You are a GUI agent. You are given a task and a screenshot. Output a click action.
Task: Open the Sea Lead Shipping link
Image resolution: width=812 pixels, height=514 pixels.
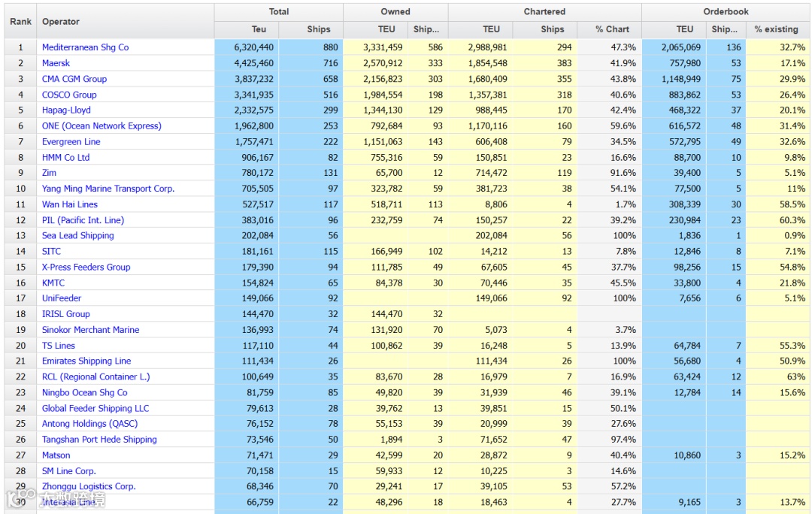[77, 235]
